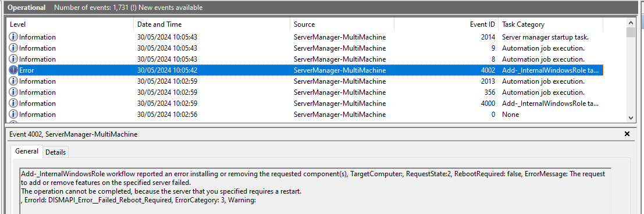
Task: Click the information icon for event 4000
Action: [x=13, y=104]
